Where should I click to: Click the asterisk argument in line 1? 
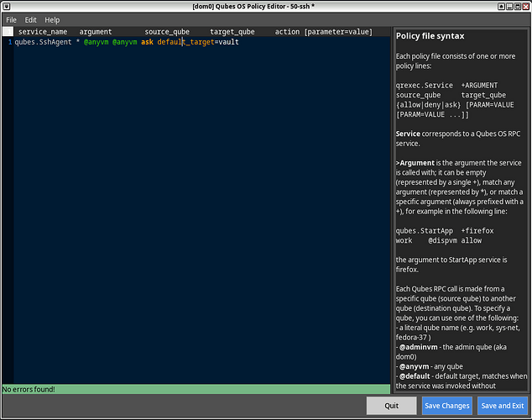click(x=78, y=41)
